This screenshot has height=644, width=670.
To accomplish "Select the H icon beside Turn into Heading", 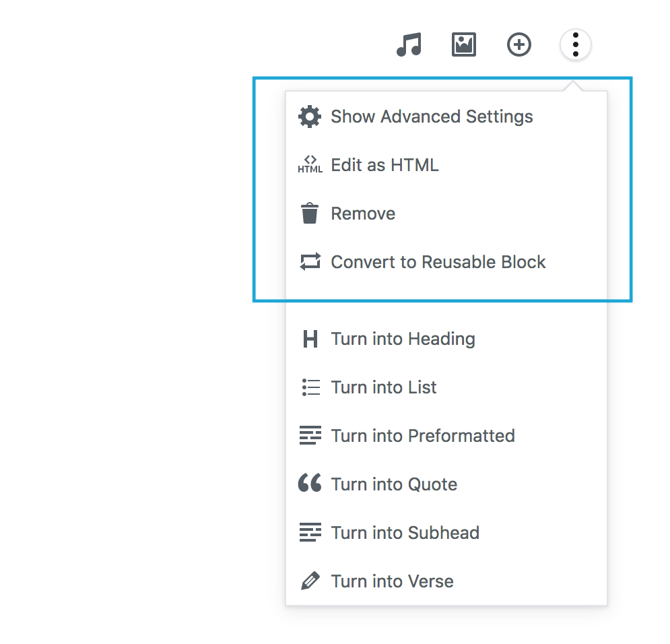I will [310, 339].
